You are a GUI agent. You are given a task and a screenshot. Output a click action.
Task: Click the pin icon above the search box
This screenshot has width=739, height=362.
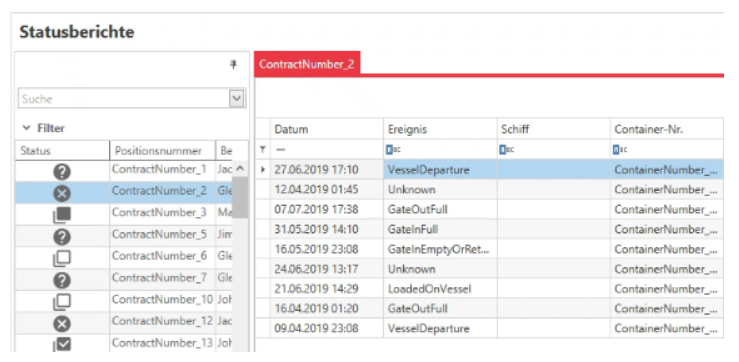pyautogui.click(x=233, y=65)
